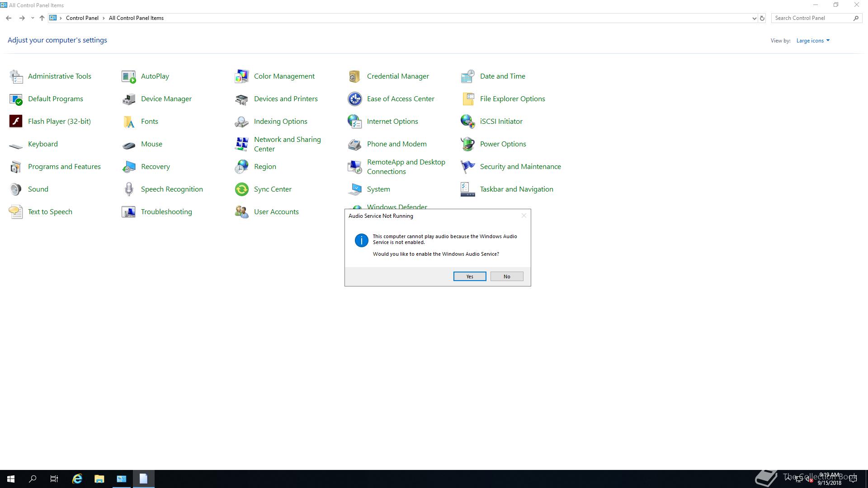The width and height of the screenshot is (868, 488).
Task: Expand the address bar history dropdown
Action: coord(754,19)
